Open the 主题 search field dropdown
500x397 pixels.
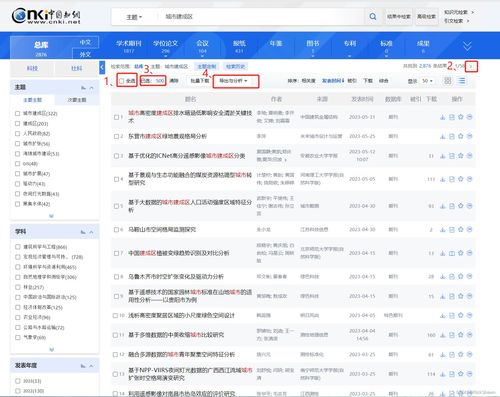click(134, 17)
